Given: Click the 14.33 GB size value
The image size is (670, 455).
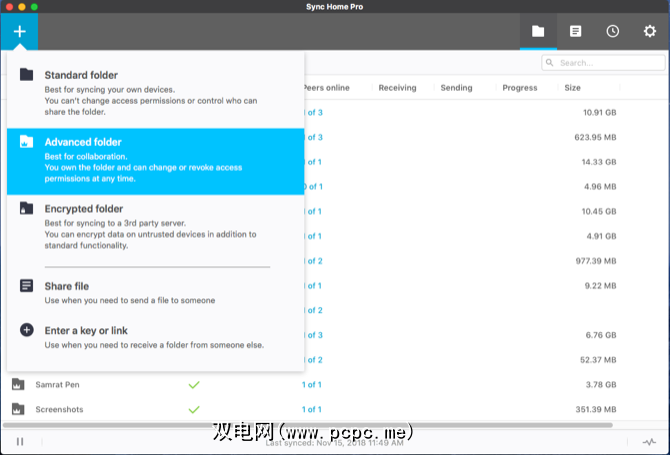Looking at the screenshot, I should pyautogui.click(x=599, y=162).
